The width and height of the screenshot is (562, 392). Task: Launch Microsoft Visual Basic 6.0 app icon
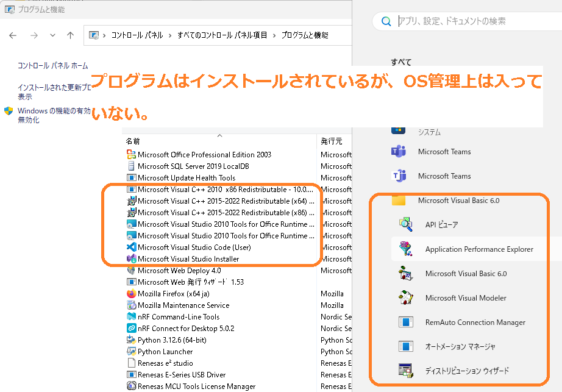tap(406, 273)
